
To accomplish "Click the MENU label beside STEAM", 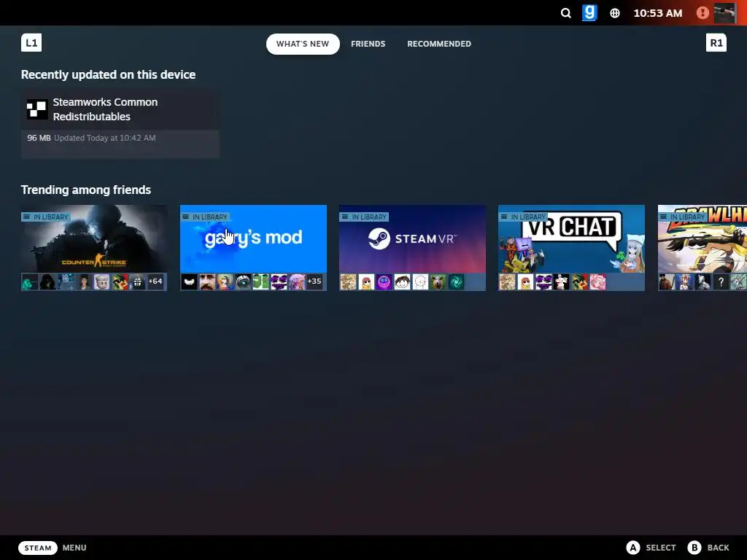I will pos(74,548).
